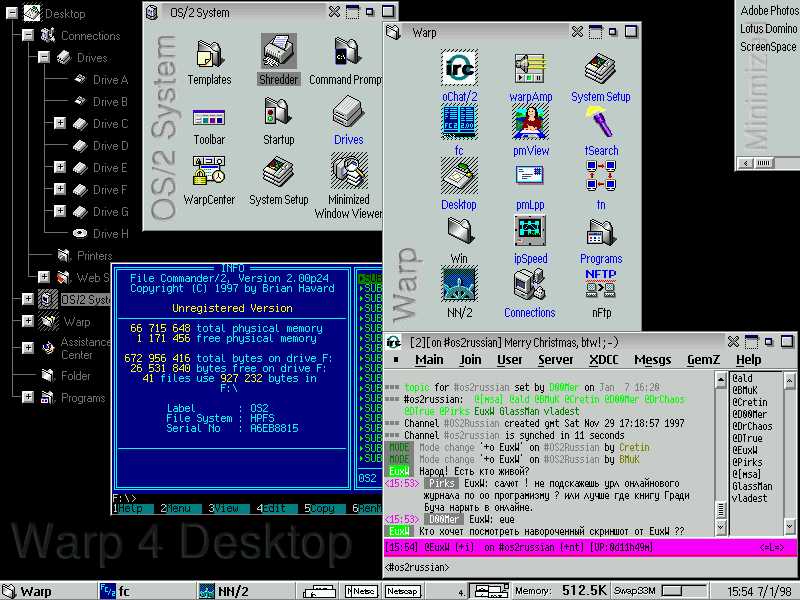The height and width of the screenshot is (600, 800).
Task: Click 2Menu key in File Commander
Action: pyautogui.click(x=180, y=508)
